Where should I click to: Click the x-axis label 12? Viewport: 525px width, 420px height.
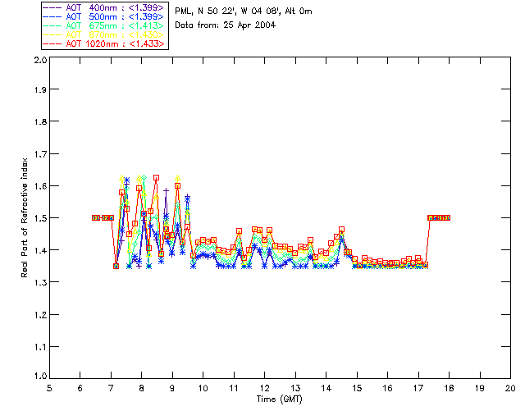tap(264, 389)
